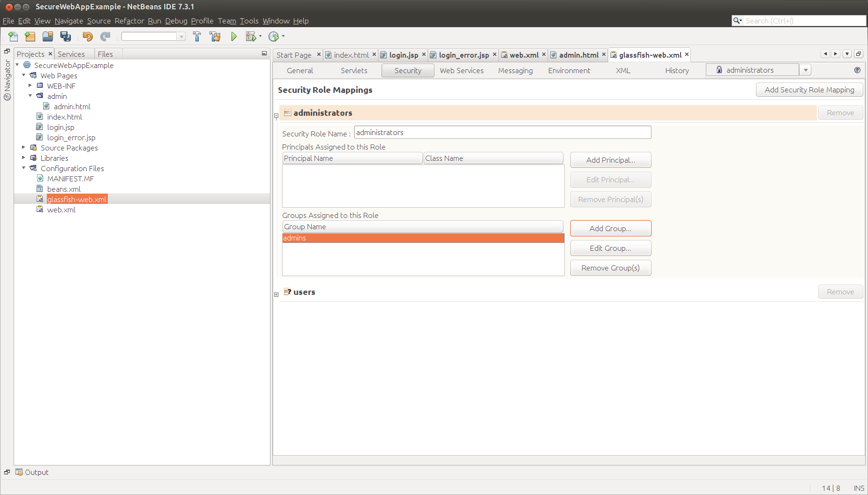Click the help icon in editor toolbar

[x=857, y=70]
